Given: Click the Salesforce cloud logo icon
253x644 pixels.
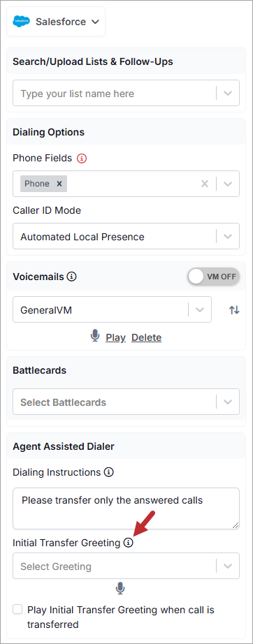Looking at the screenshot, I should click(x=22, y=22).
